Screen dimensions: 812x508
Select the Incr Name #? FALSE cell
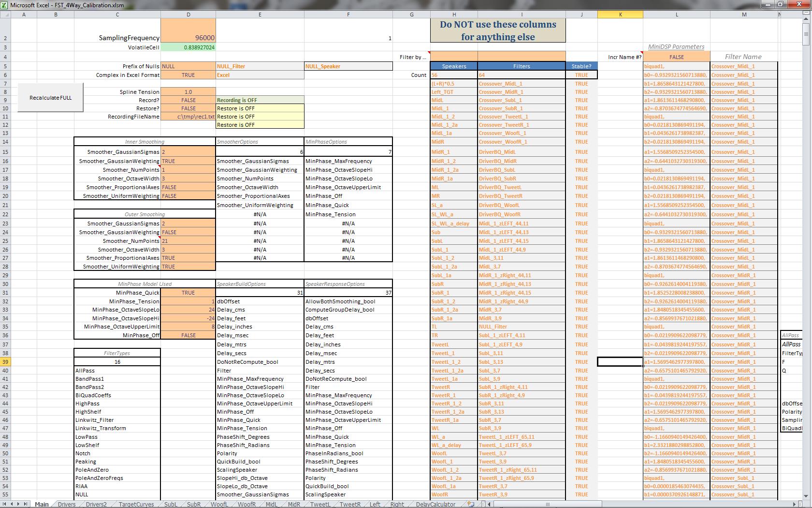pos(677,57)
